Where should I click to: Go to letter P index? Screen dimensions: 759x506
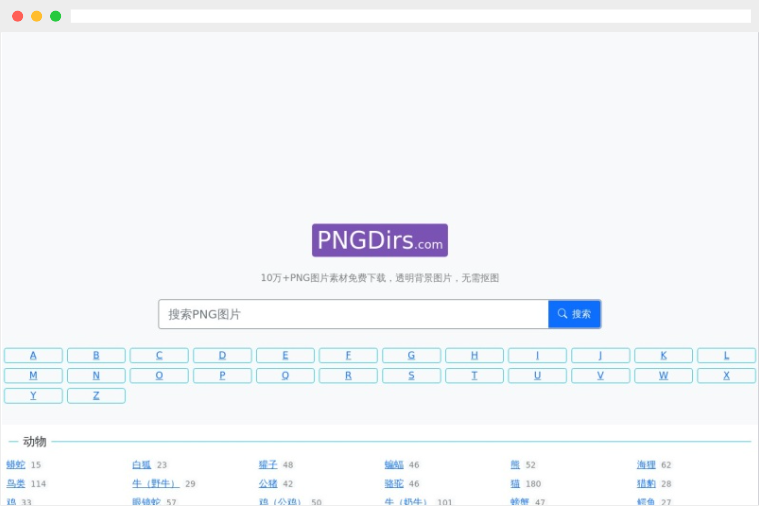click(222, 376)
